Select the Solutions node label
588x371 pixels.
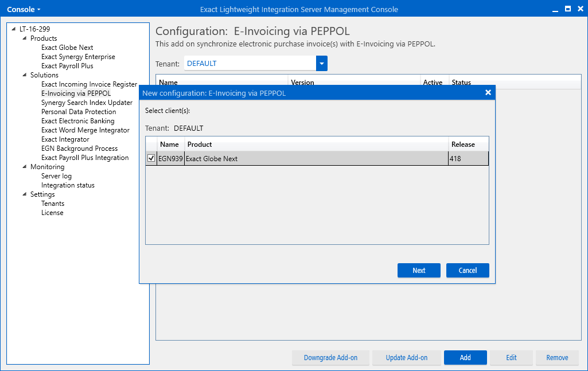point(44,75)
